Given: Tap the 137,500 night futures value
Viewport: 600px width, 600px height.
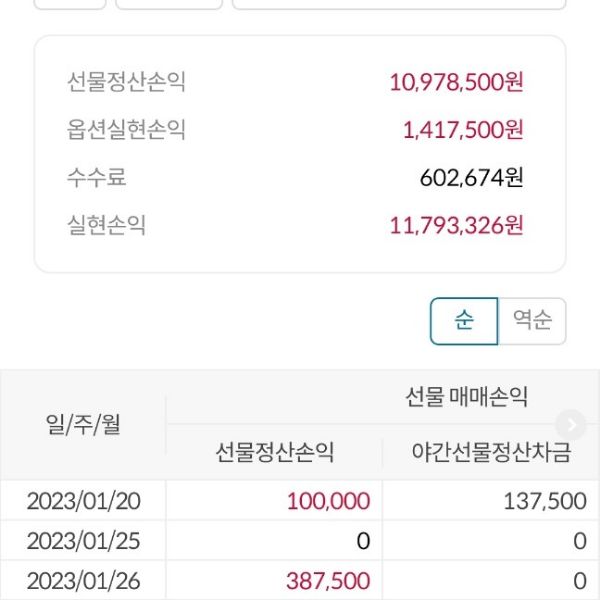Looking at the screenshot, I should coord(545,501).
